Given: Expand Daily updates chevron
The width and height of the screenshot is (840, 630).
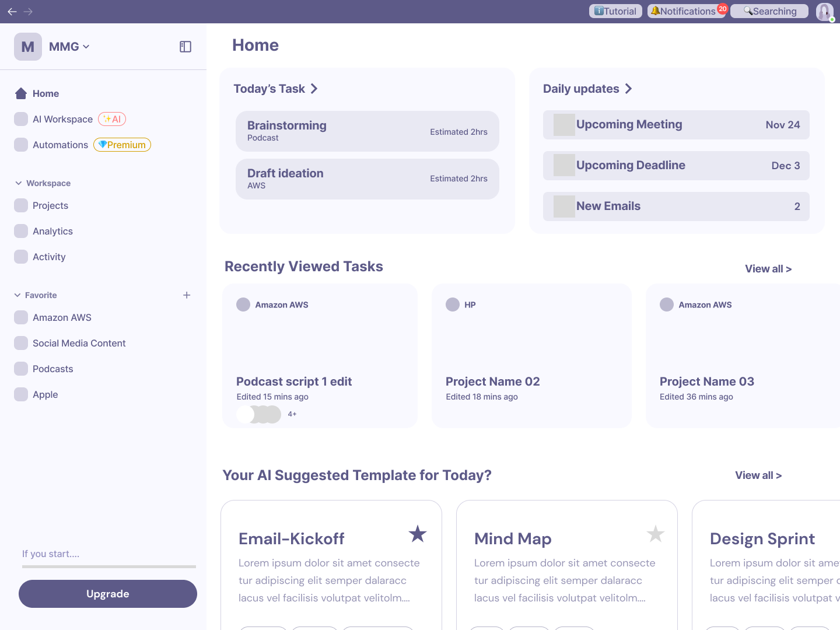Looking at the screenshot, I should [628, 89].
